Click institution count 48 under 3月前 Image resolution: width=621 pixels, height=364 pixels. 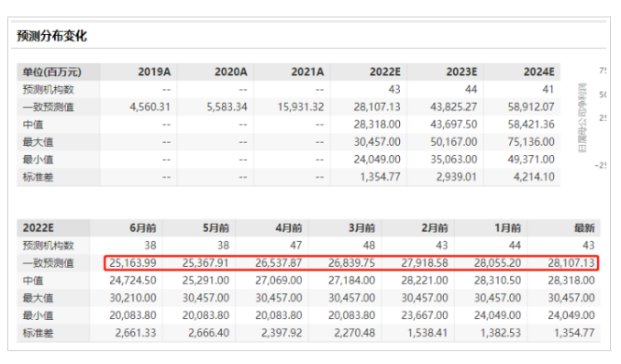pyautogui.click(x=369, y=246)
